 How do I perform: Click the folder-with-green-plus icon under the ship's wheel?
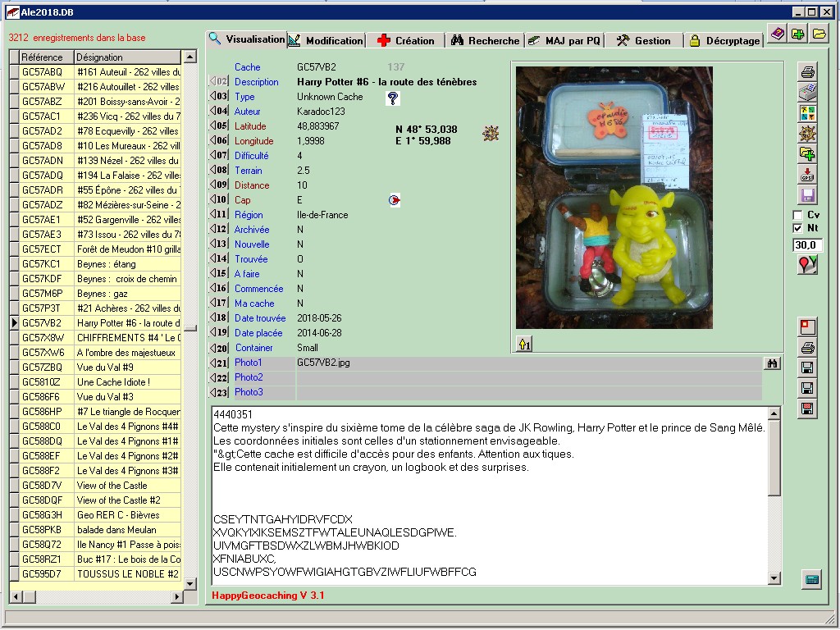807,154
